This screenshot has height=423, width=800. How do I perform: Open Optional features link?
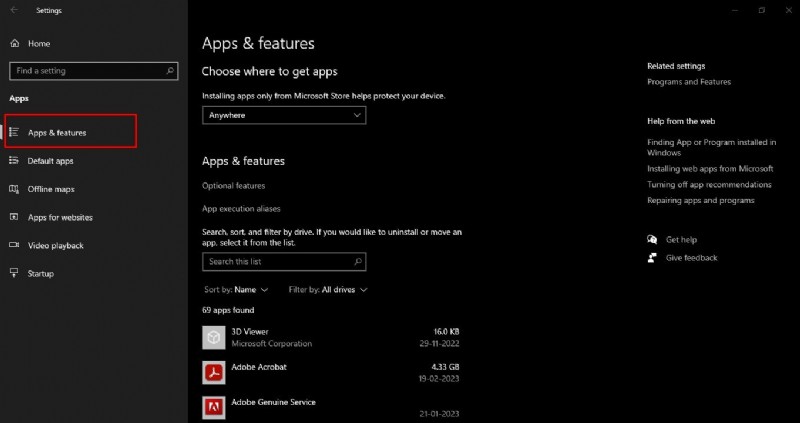pyautogui.click(x=233, y=186)
